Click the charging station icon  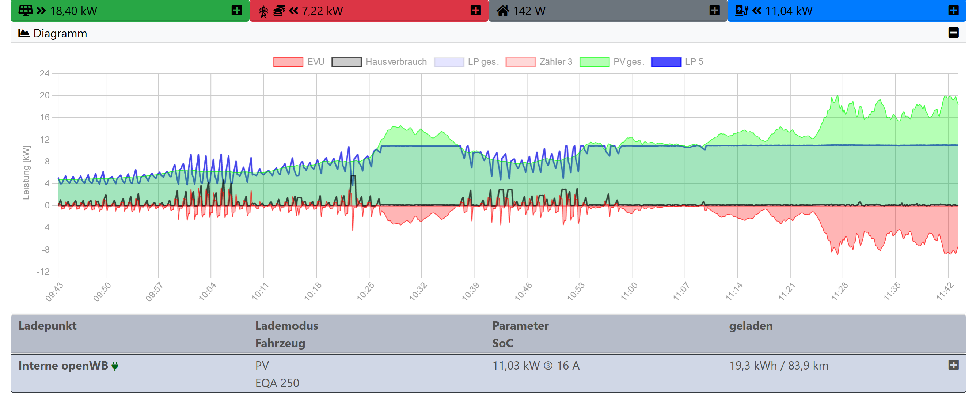coord(741,11)
